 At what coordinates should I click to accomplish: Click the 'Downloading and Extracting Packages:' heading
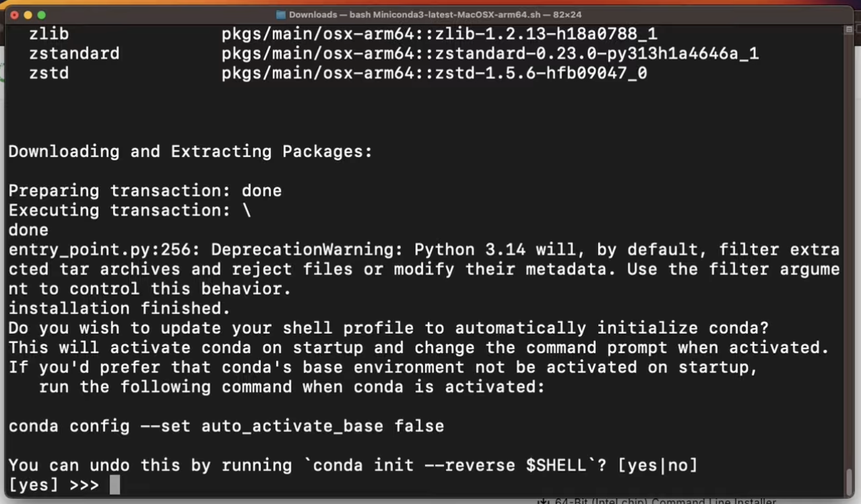[191, 151]
